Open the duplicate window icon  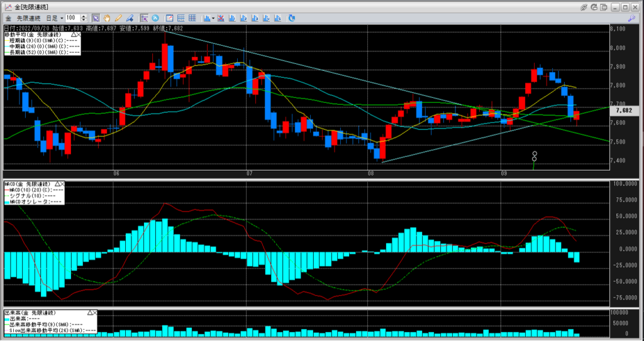point(604,7)
